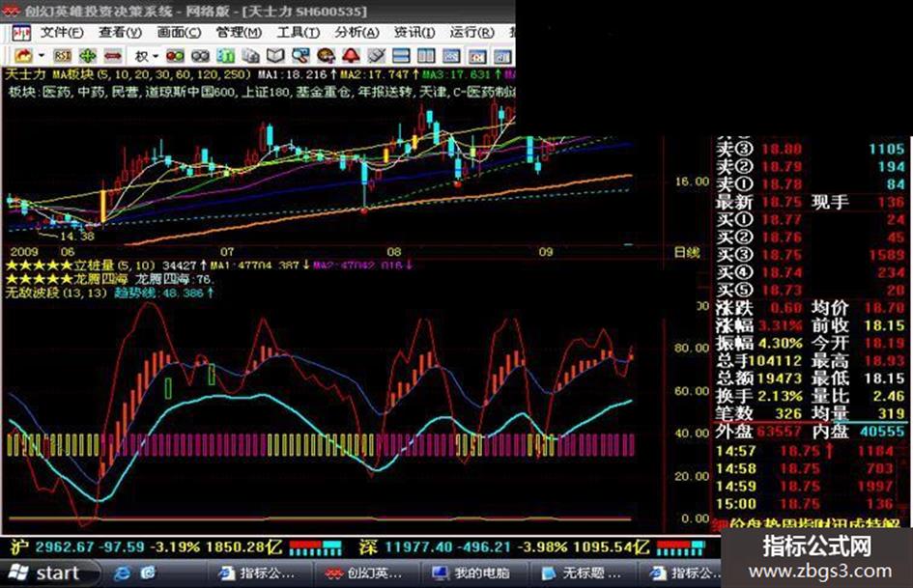The height and width of the screenshot is (588, 913).
Task: Switch to first 指标公… taskbar window
Action: (x=259, y=574)
